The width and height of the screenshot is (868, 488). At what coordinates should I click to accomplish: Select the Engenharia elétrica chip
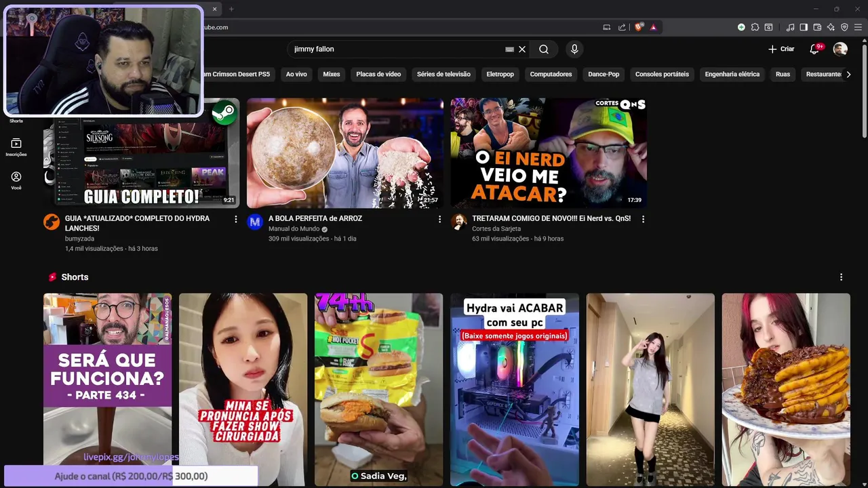click(732, 74)
